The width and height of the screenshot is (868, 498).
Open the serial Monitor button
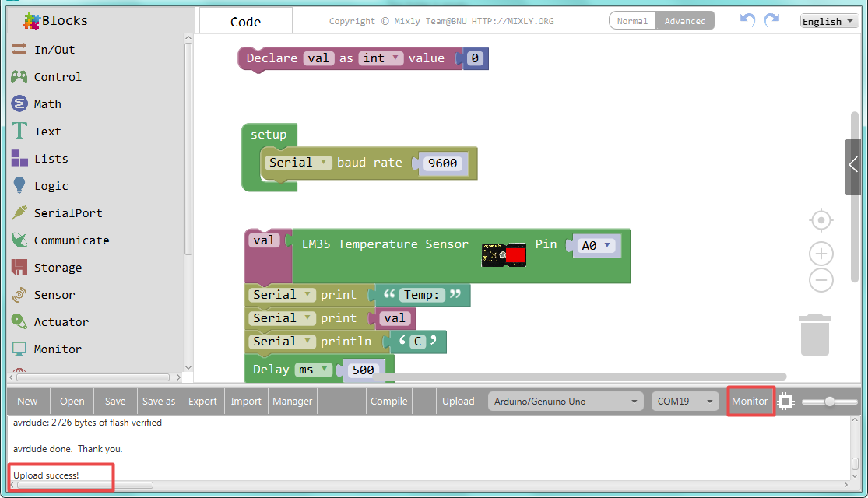750,402
